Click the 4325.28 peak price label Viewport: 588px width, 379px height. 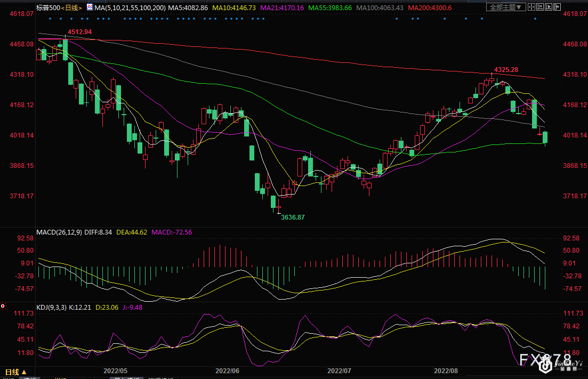(x=506, y=70)
